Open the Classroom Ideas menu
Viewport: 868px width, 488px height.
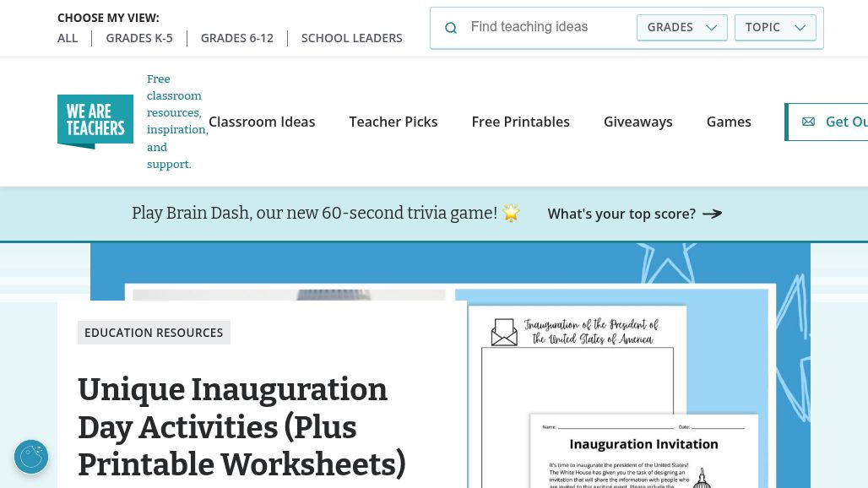point(262,122)
